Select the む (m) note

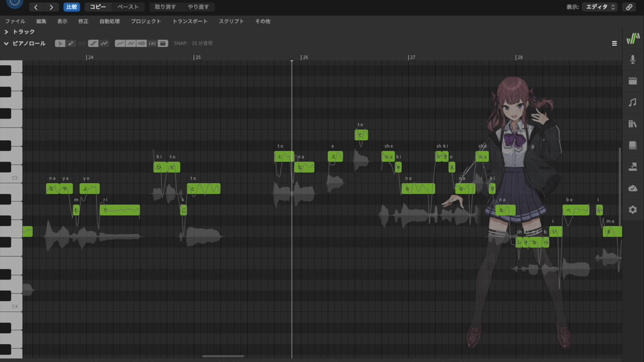76,210
